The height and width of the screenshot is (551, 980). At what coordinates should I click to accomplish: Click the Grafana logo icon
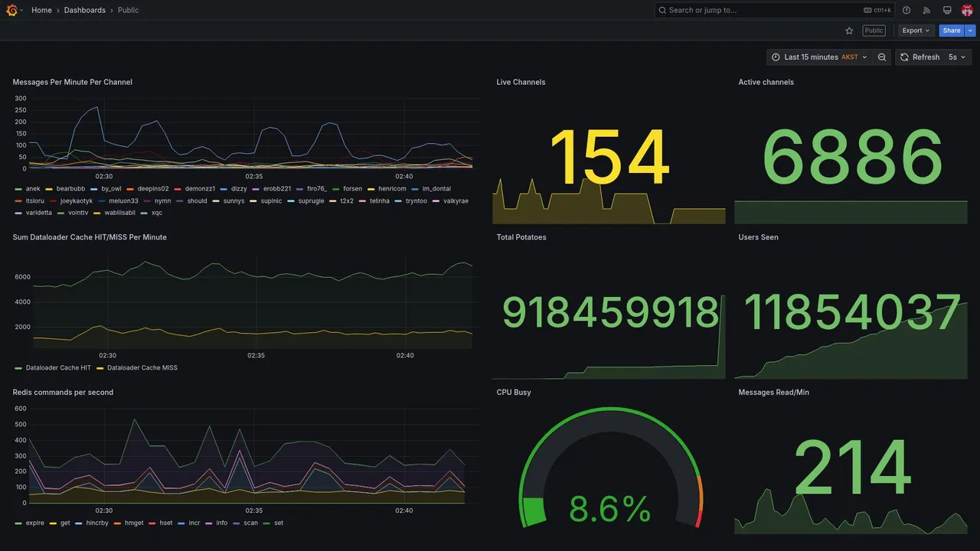click(11, 10)
